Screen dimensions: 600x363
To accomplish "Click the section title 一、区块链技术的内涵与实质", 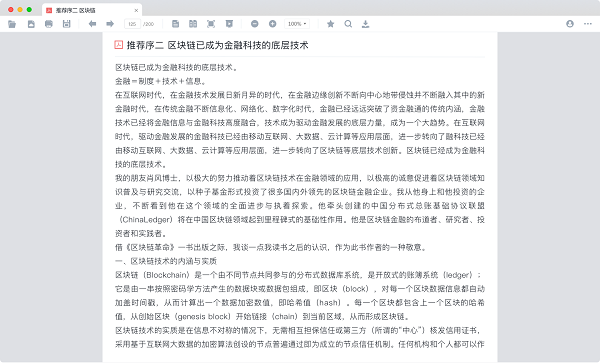I will point(166,261).
